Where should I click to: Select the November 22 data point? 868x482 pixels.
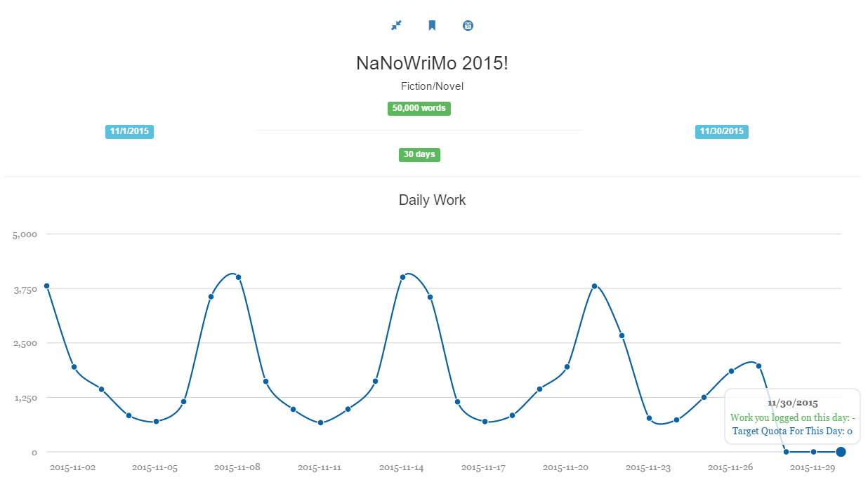(622, 336)
